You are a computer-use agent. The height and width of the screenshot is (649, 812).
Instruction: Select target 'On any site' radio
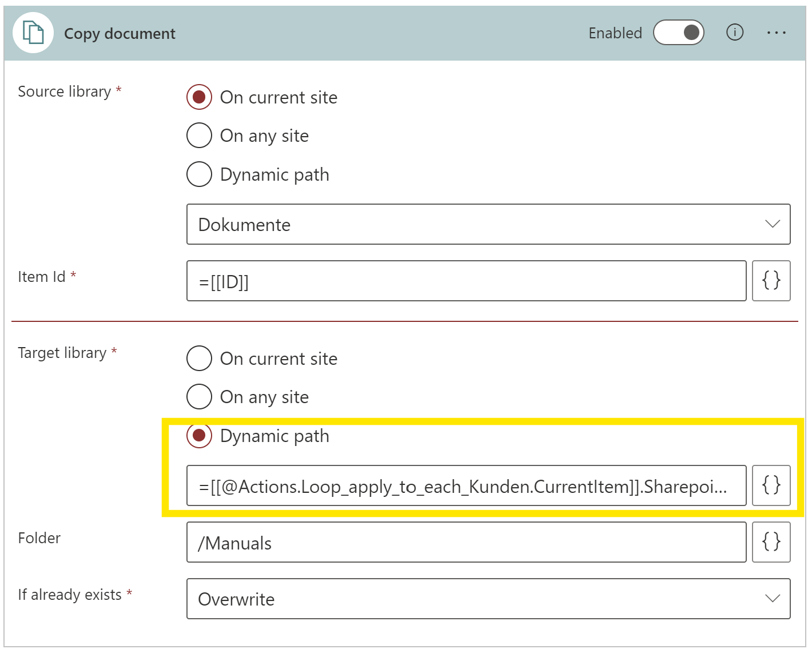coord(200,397)
